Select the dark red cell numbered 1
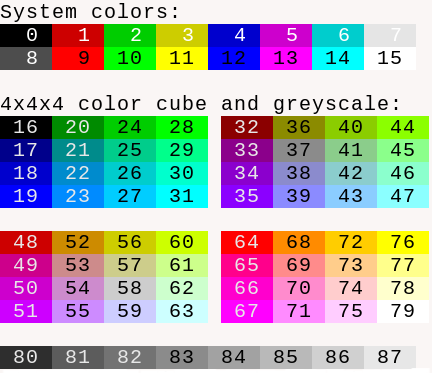Screen dimensions: 432x373 coord(78,35)
